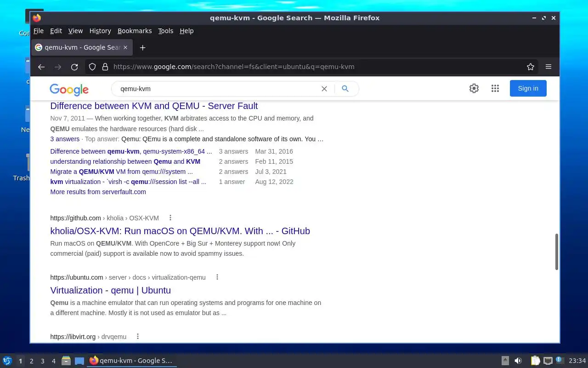The height and width of the screenshot is (368, 588).
Task: Click the magnifier search icon
Action: pos(345,89)
